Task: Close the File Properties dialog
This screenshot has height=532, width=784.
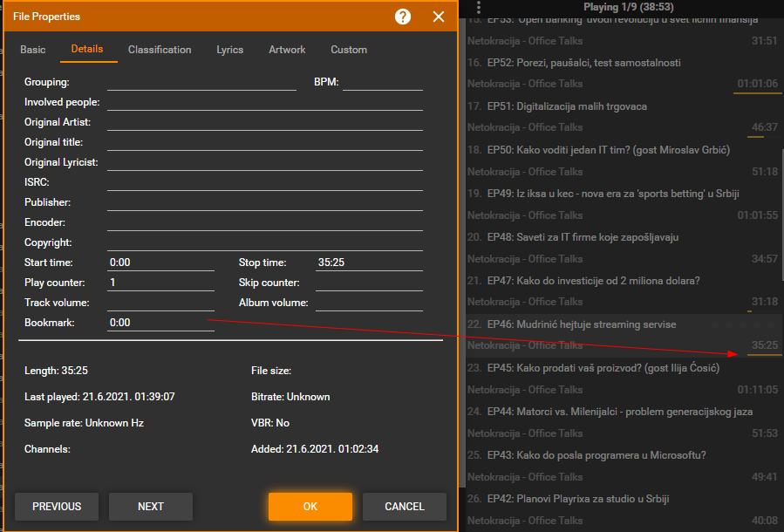Action: 439,17
